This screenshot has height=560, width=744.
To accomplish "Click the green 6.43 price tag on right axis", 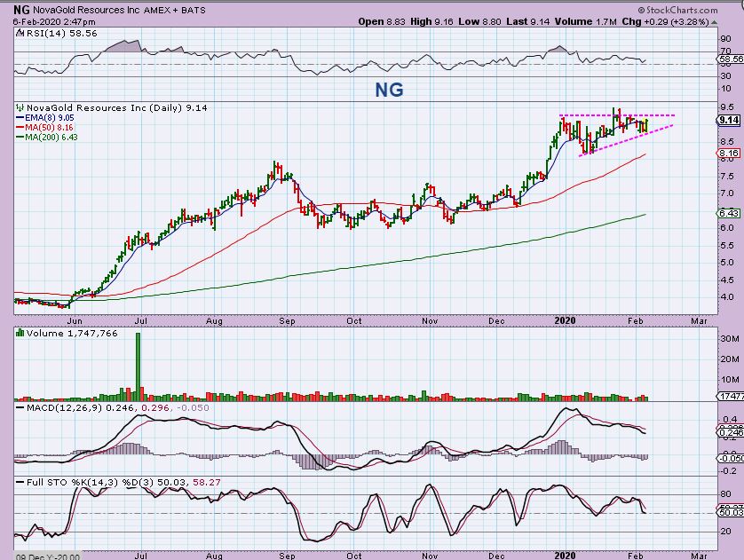I will 728,213.
